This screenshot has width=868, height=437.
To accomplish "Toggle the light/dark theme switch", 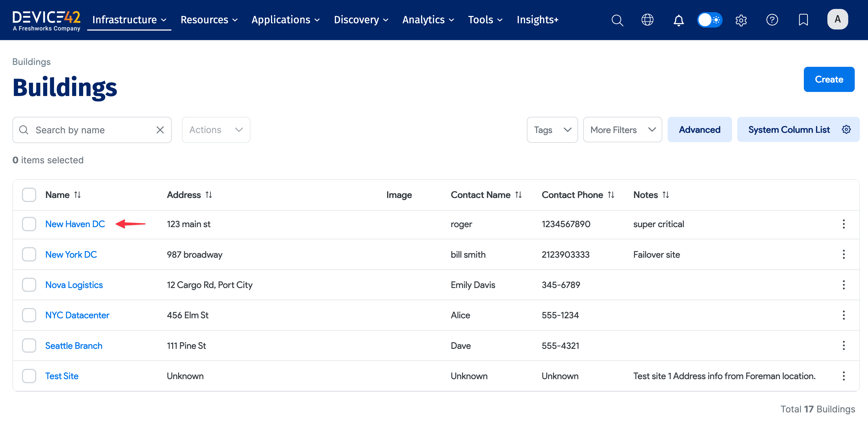I will click(x=710, y=20).
